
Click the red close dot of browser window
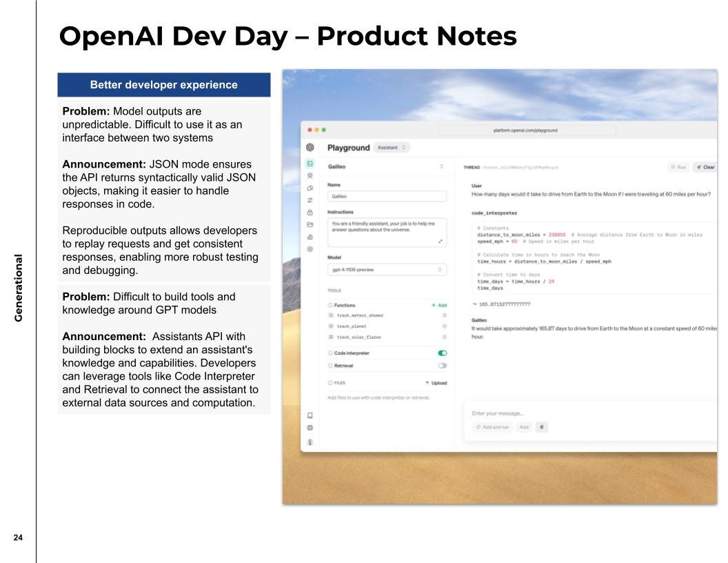(310, 130)
